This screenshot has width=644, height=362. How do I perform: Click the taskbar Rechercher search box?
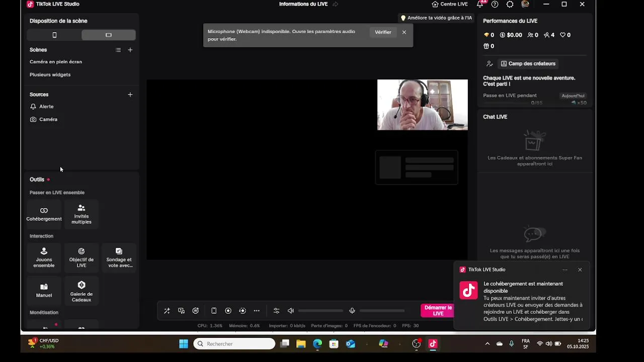(x=234, y=344)
